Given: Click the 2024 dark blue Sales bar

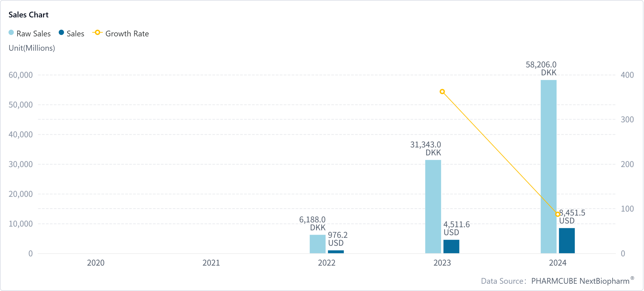Looking at the screenshot, I should click(566, 241).
